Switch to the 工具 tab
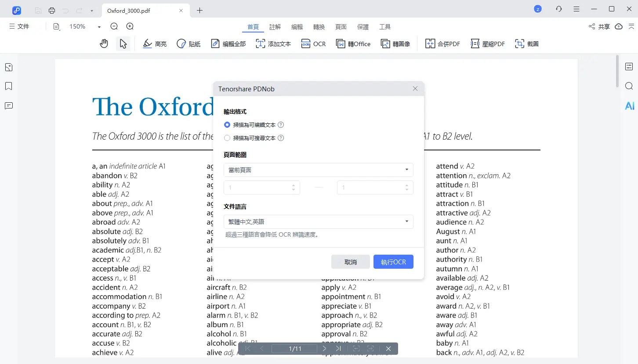This screenshot has height=364, width=638. click(x=385, y=27)
